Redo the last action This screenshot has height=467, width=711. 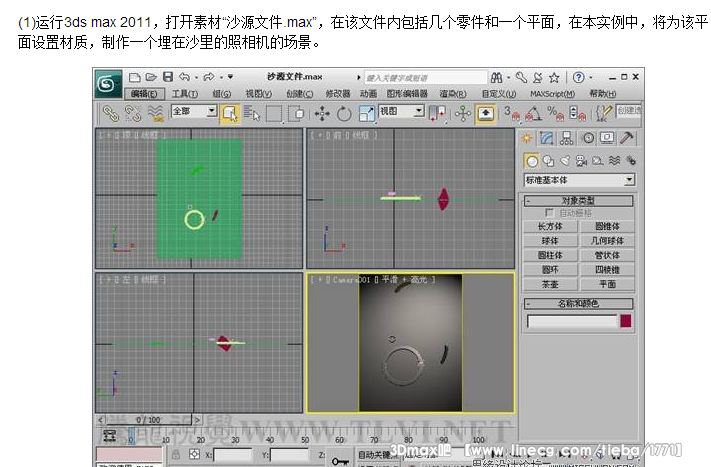pos(209,77)
